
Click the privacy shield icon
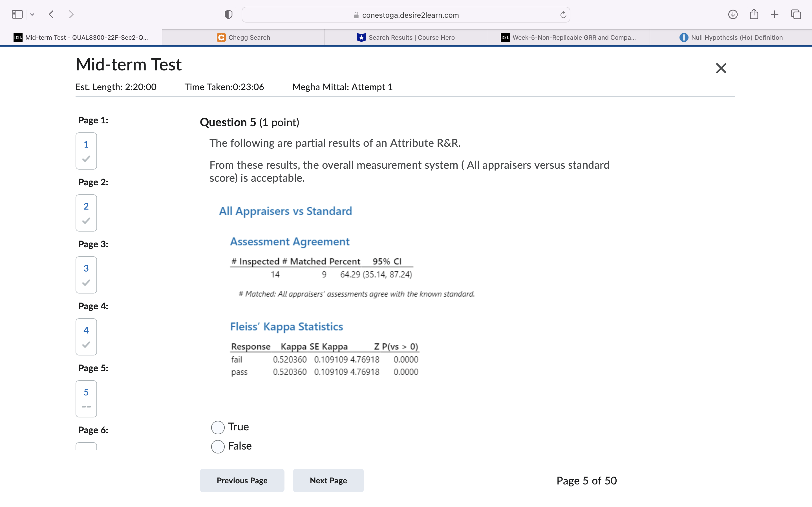click(228, 14)
